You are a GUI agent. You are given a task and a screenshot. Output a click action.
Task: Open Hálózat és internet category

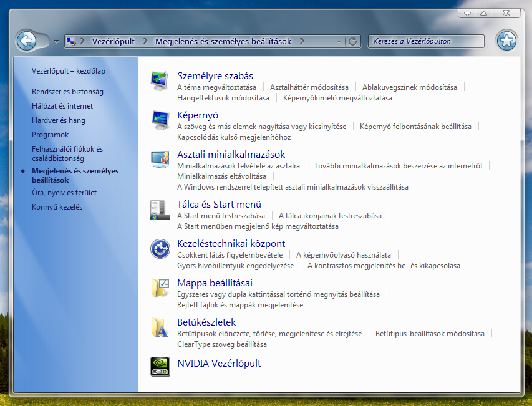[62, 106]
